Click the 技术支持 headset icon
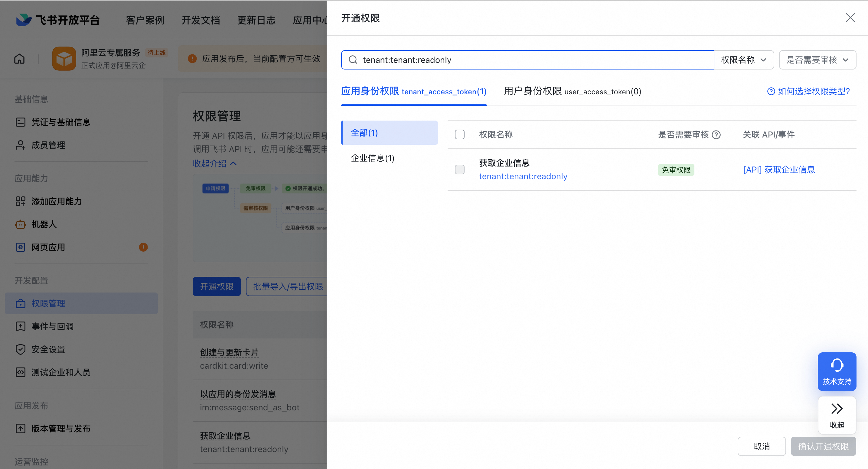 pos(837,365)
